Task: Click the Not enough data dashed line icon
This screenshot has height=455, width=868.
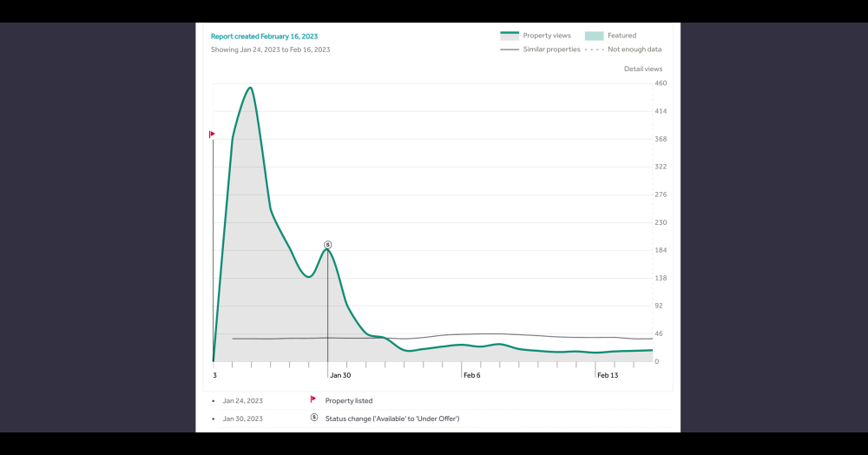Action: 594,49
